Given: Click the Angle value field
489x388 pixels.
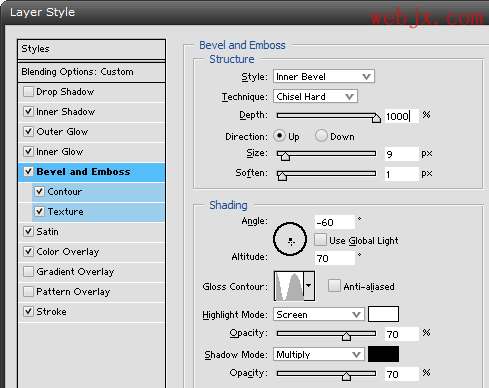Looking at the screenshot, I should [x=335, y=222].
